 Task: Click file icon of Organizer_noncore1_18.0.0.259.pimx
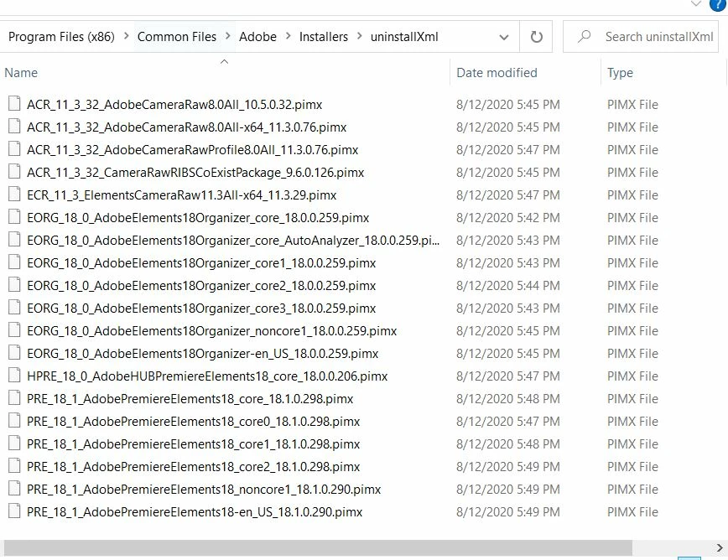pyautogui.click(x=14, y=329)
